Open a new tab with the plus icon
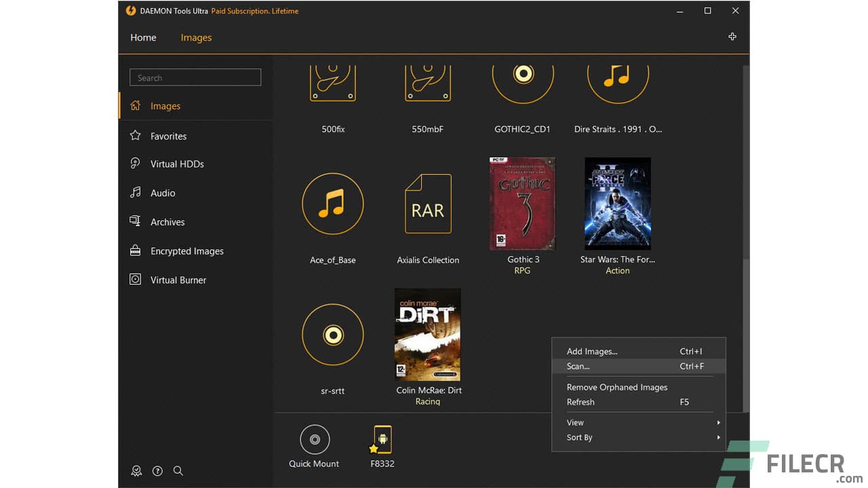The image size is (868, 488). point(732,37)
